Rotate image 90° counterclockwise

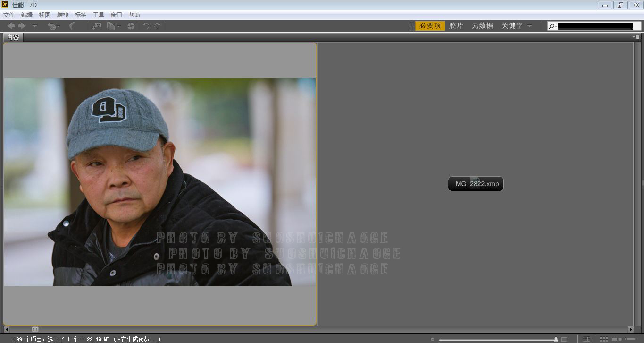point(146,26)
